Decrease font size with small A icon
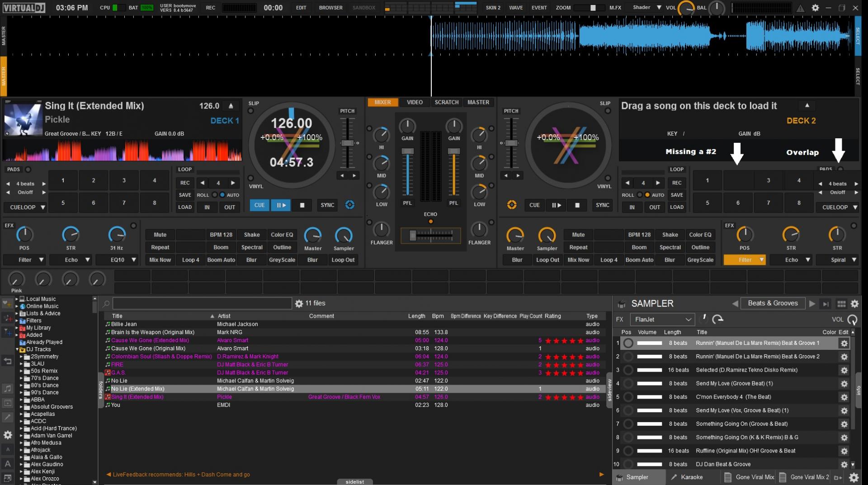 8,450
